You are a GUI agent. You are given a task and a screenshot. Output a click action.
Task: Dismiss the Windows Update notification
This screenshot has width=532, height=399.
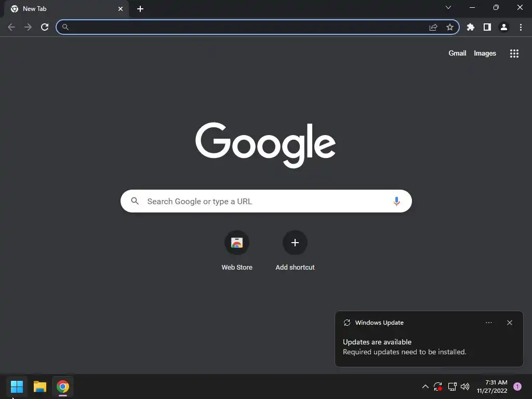tap(510, 323)
